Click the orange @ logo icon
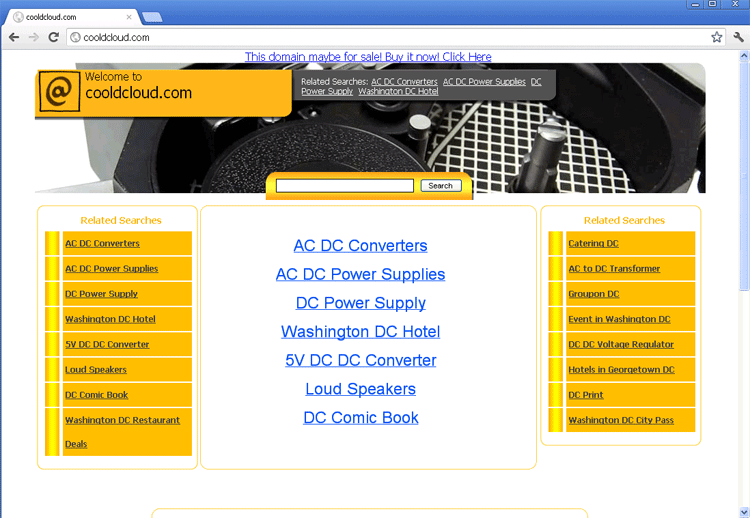This screenshot has height=518, width=750. [59, 91]
